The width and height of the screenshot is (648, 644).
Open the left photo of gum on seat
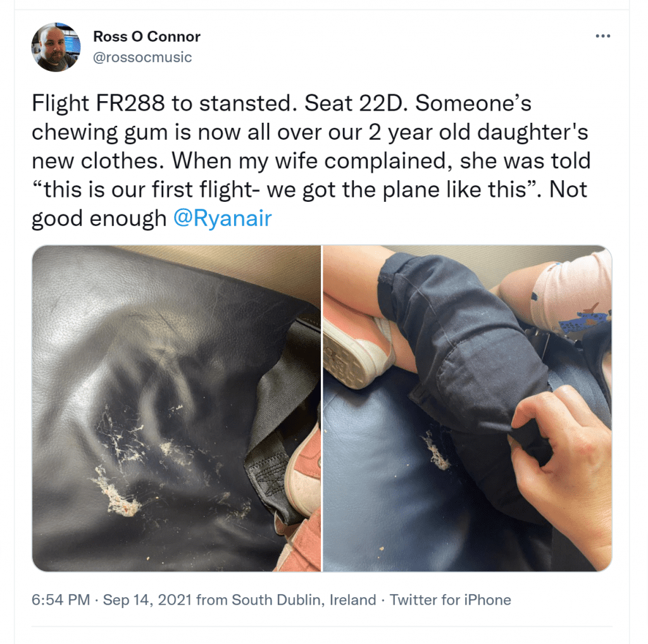[x=177, y=408]
